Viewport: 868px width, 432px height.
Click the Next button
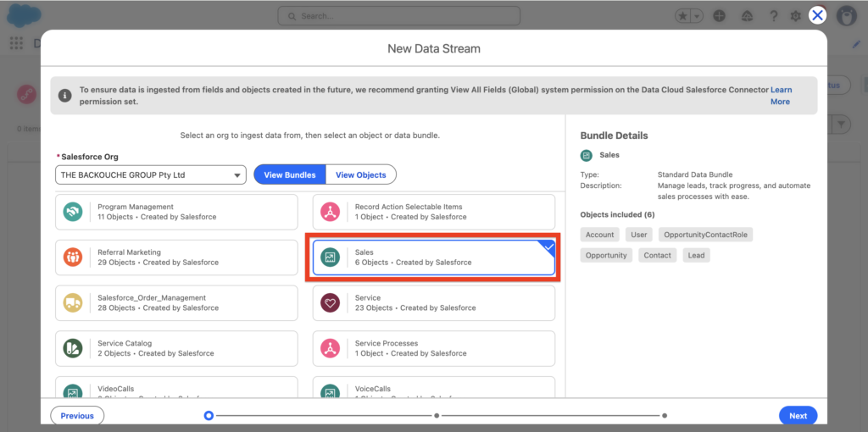pyautogui.click(x=798, y=416)
